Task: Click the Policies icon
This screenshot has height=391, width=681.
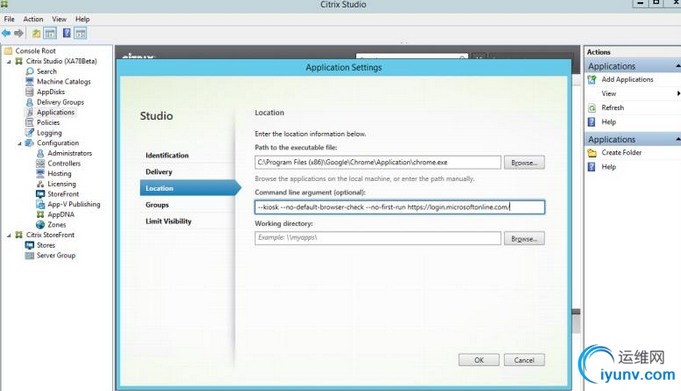Action: click(30, 123)
